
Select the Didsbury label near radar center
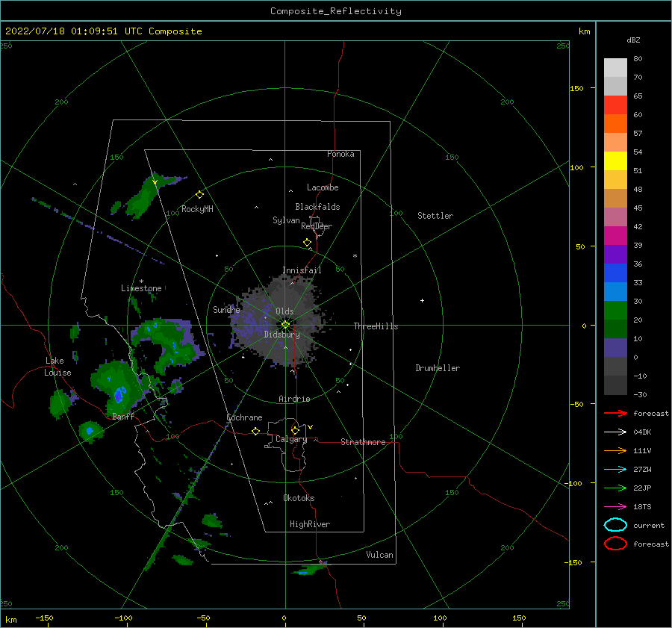(282, 335)
